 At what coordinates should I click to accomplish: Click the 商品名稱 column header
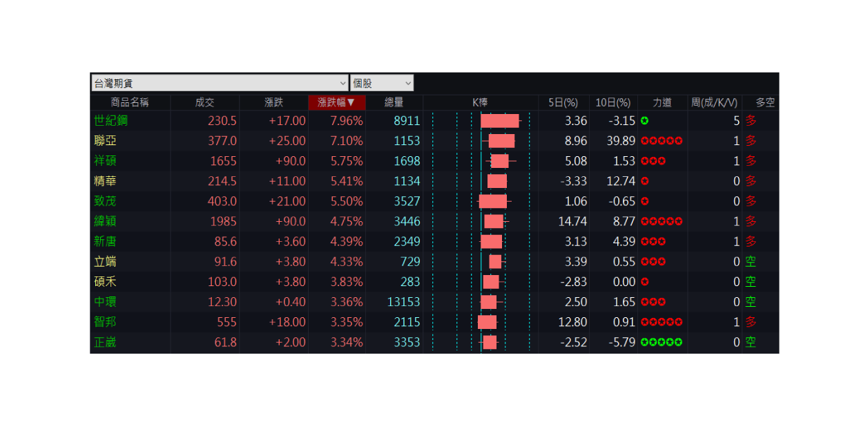[130, 102]
